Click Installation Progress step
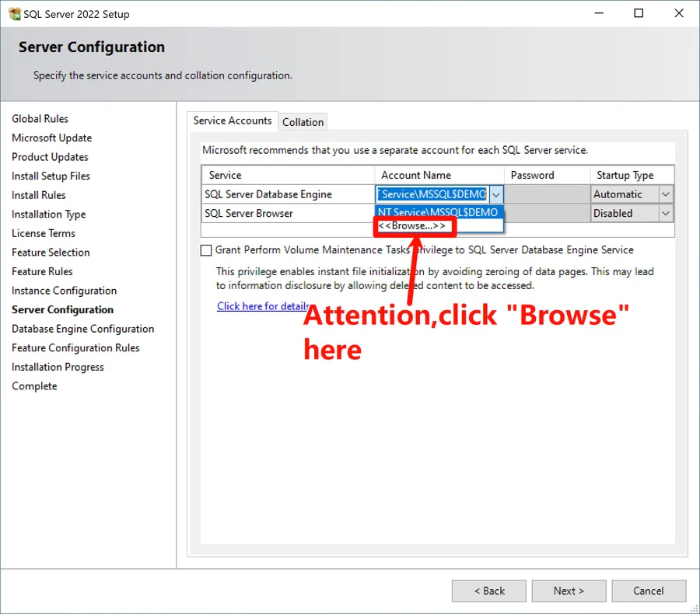 click(x=58, y=368)
